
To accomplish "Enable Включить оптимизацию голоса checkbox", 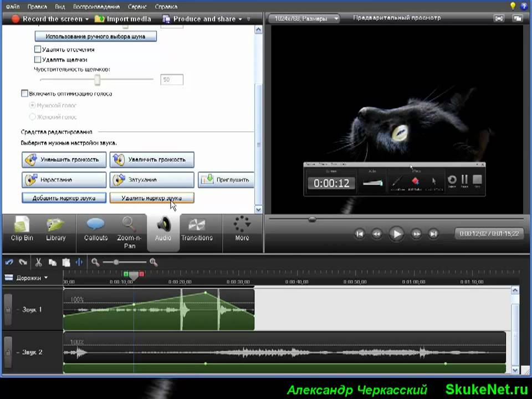I will point(24,93).
